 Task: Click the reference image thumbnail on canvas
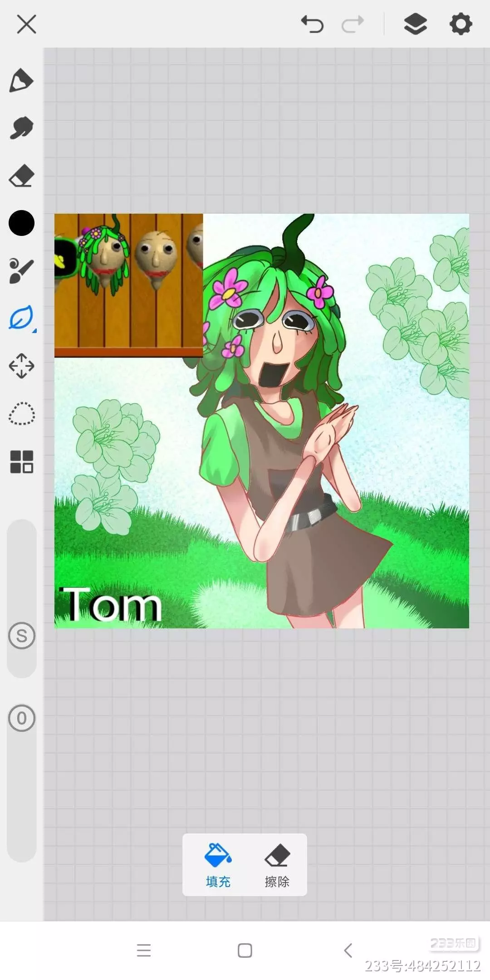(128, 285)
